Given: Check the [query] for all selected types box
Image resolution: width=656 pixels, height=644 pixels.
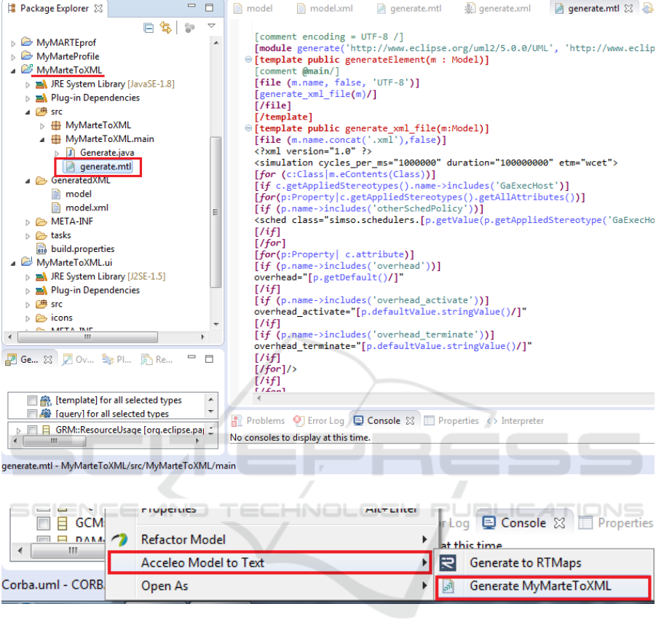Looking at the screenshot, I should point(32,415).
